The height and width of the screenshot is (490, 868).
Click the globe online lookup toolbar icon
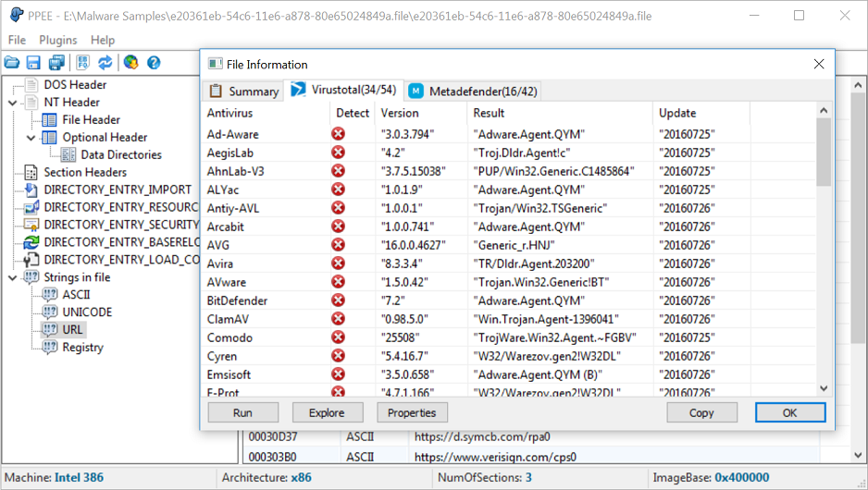tap(131, 63)
